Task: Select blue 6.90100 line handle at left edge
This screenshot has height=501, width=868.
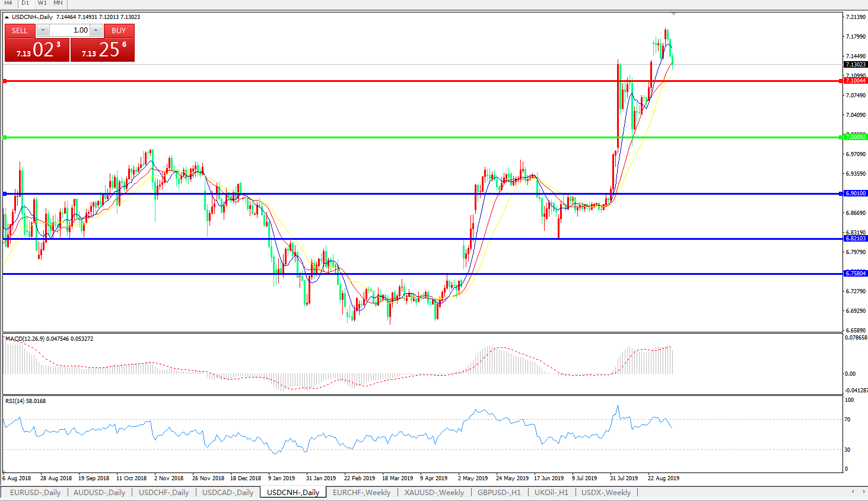Action: coord(5,194)
